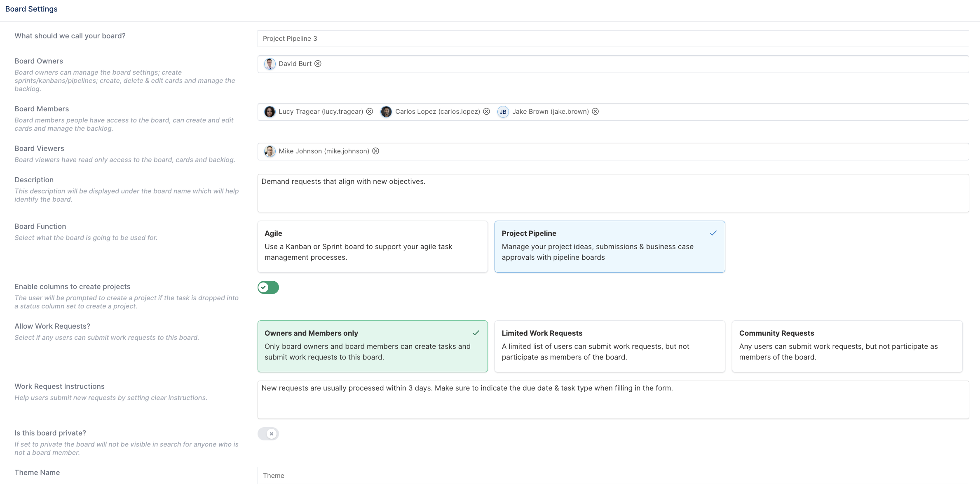
Task: Click David Burt's avatar picture
Action: click(270, 64)
